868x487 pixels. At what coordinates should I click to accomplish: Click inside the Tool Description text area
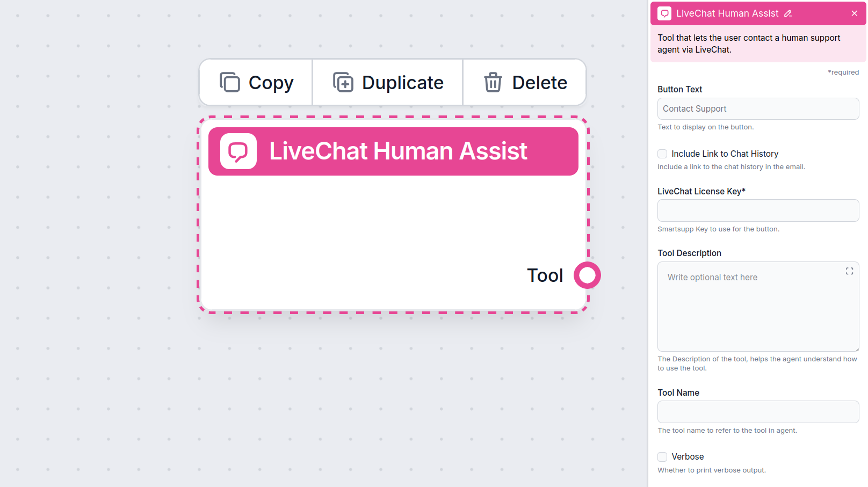point(752,306)
